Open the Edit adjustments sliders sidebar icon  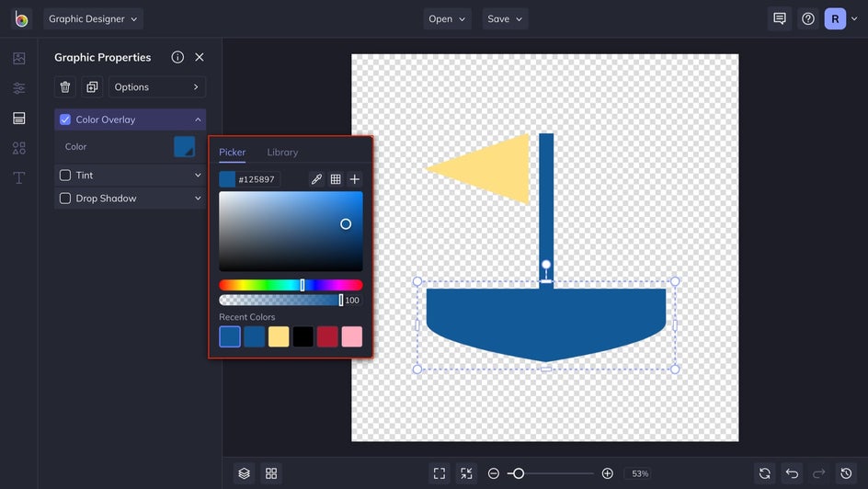(x=18, y=88)
